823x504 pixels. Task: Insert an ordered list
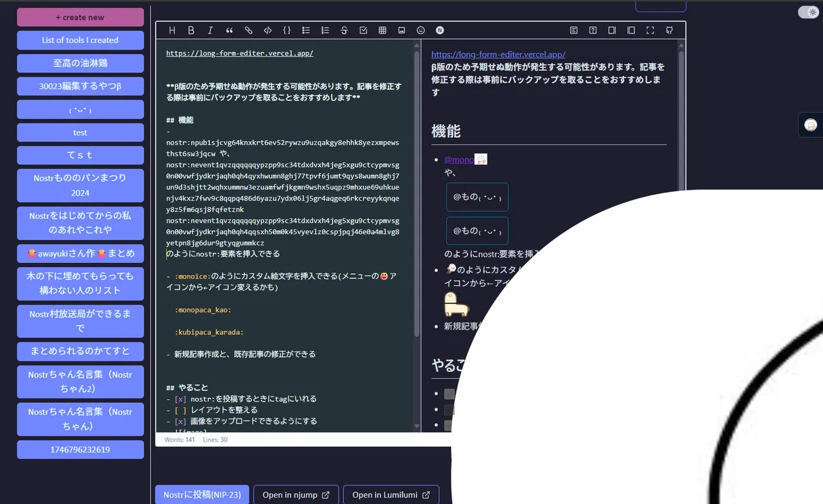[x=325, y=30]
